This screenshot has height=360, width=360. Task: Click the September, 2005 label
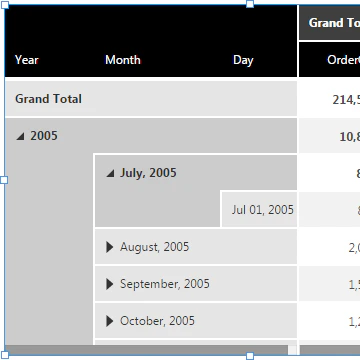point(165,284)
